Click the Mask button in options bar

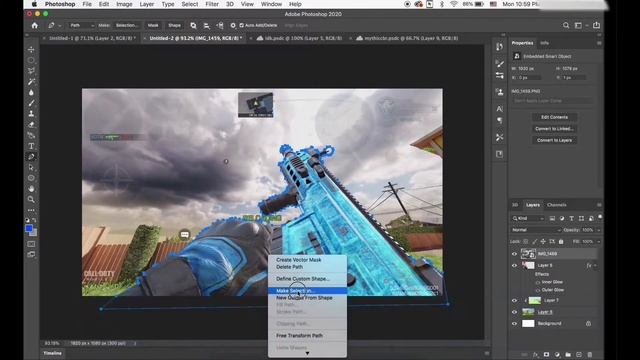[x=153, y=25]
